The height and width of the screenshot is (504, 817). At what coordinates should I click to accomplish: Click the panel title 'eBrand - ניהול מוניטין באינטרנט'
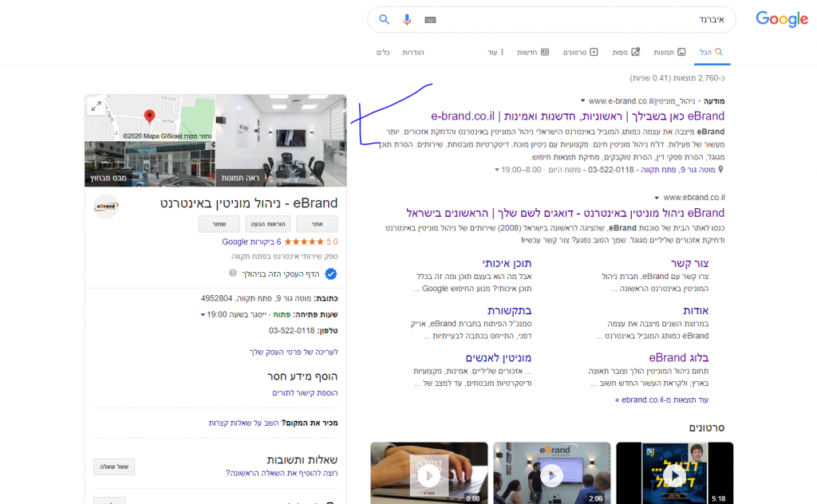click(249, 203)
